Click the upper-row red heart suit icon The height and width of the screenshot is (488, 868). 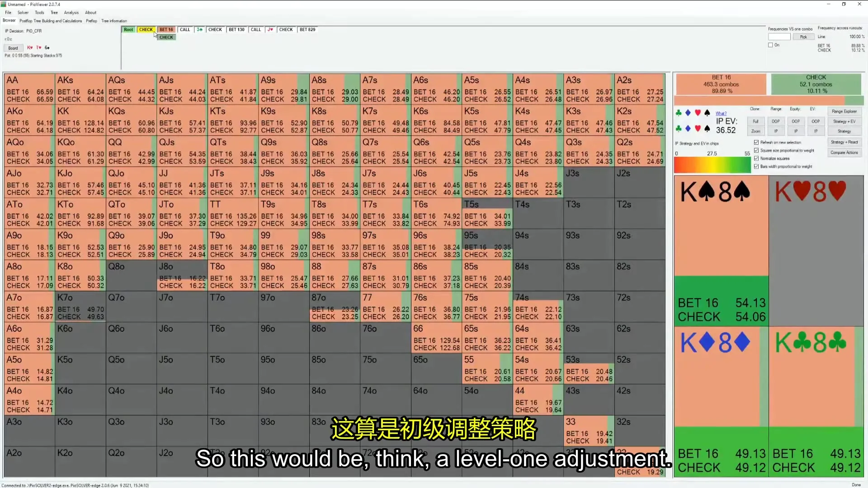click(698, 113)
